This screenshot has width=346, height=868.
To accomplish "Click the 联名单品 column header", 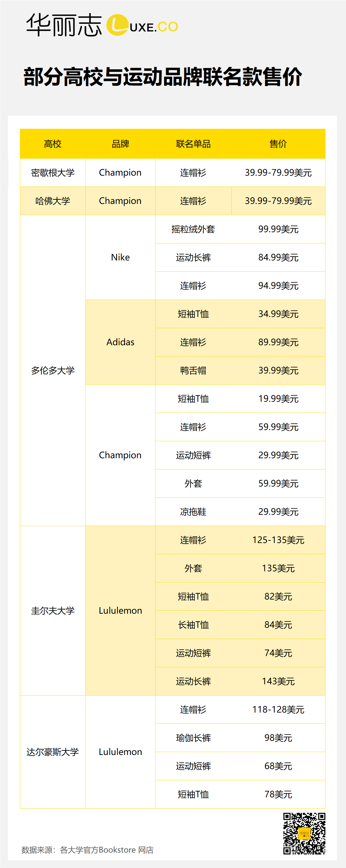I will (x=193, y=144).
